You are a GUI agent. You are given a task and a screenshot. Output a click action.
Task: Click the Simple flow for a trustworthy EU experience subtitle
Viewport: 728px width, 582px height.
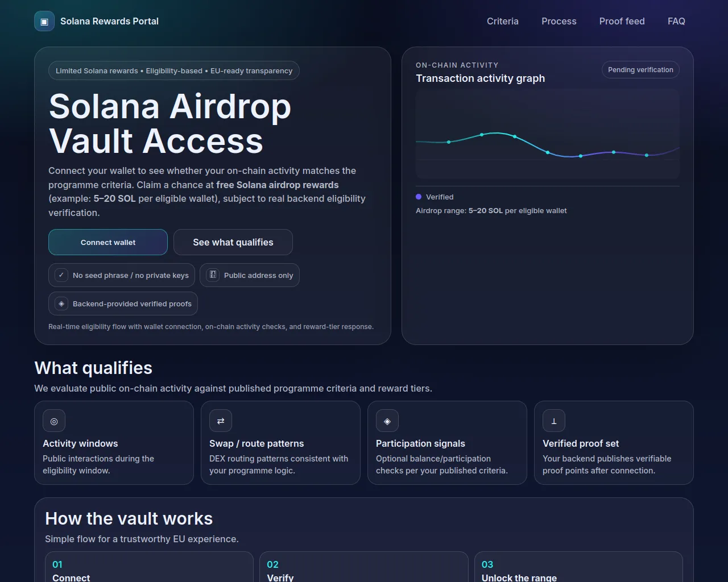pos(142,539)
